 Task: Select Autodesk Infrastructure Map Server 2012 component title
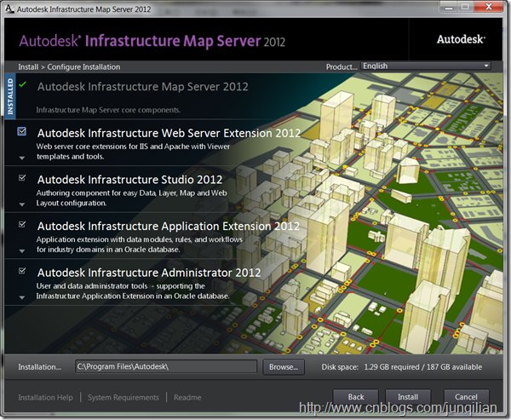pyautogui.click(x=143, y=87)
